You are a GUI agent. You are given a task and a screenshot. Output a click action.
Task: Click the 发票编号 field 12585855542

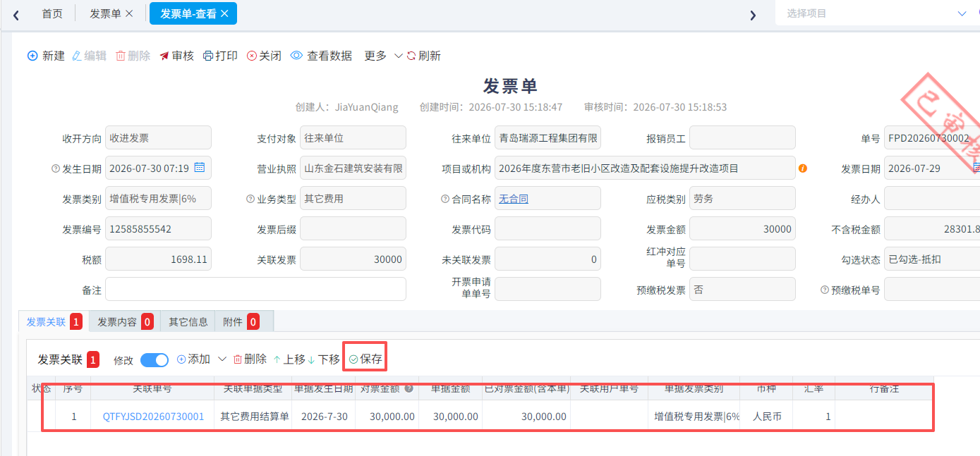[158, 229]
